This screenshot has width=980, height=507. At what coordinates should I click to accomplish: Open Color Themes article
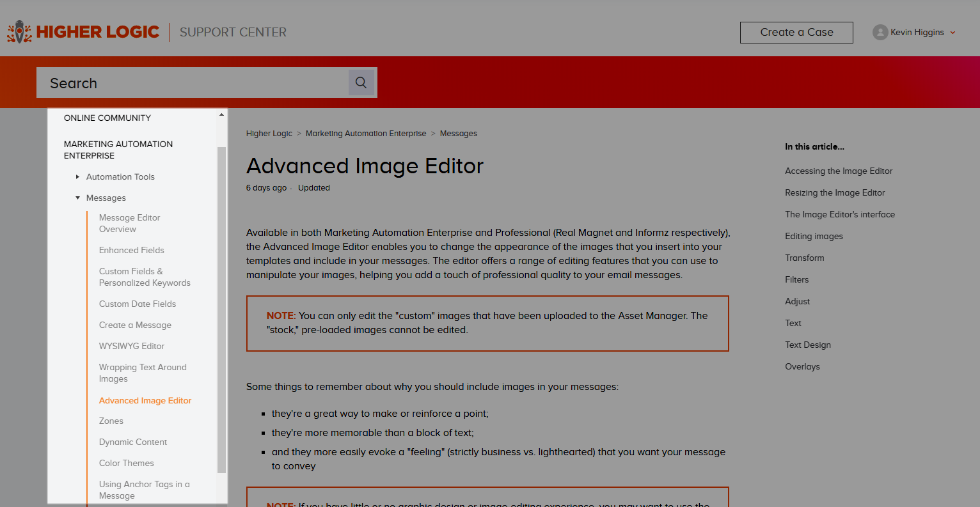click(127, 463)
